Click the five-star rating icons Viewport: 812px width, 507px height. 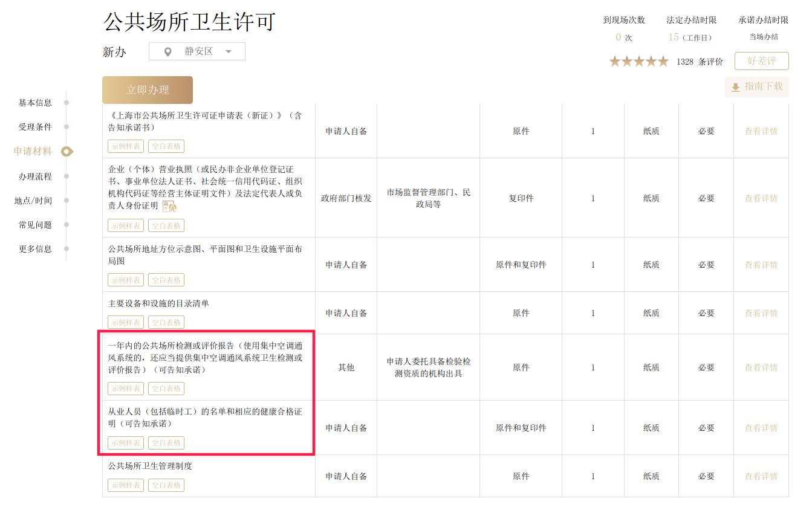(x=638, y=62)
